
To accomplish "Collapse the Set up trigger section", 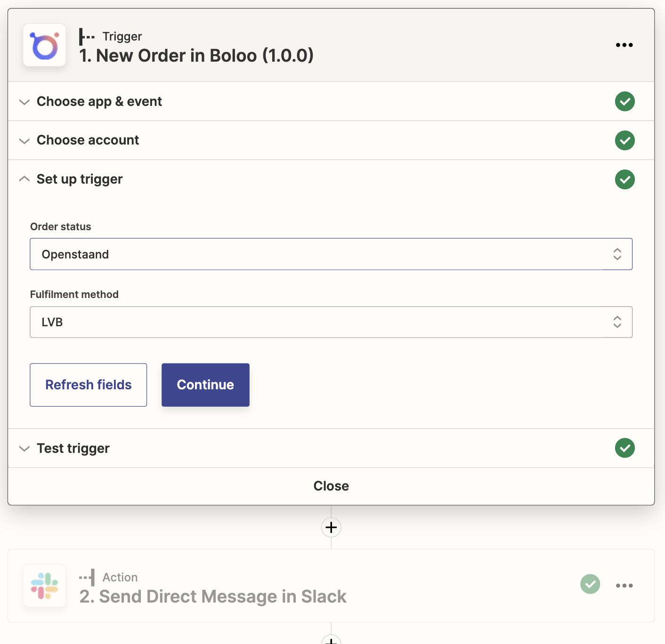I will (x=331, y=179).
